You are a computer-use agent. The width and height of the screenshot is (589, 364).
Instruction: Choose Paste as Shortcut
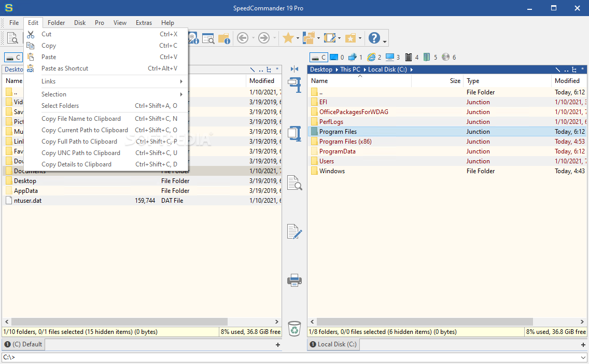pos(106,68)
